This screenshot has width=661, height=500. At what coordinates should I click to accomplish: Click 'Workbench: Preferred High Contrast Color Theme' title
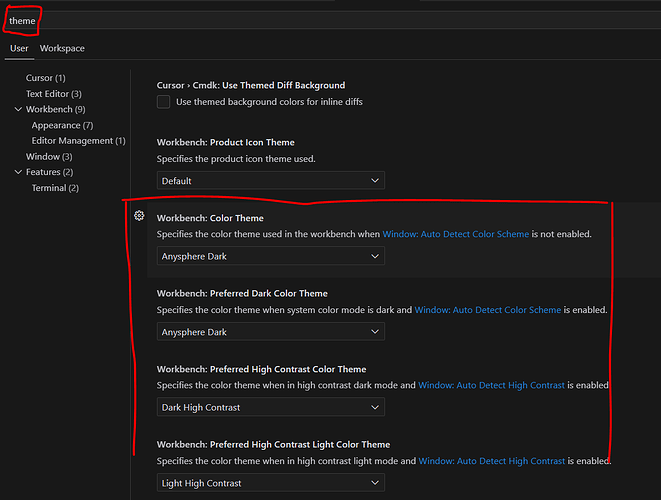(261, 369)
